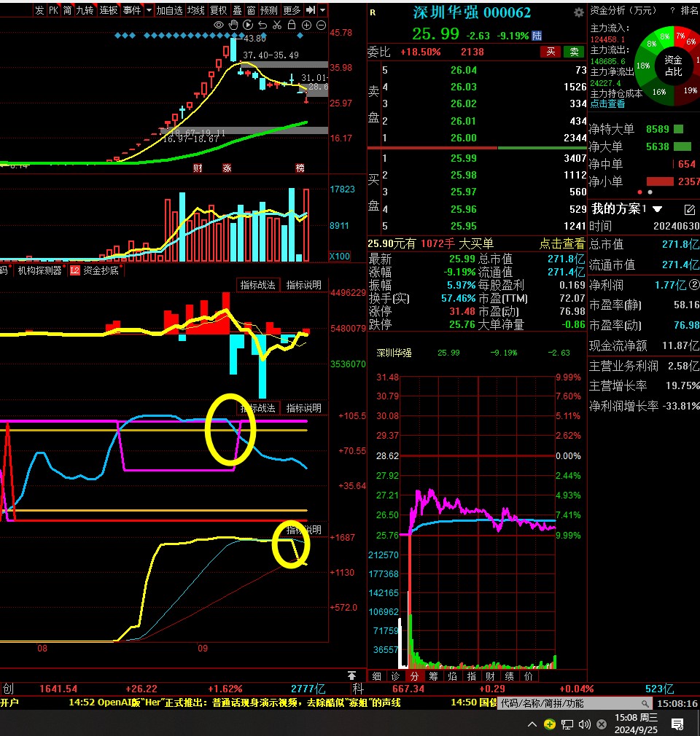
Task: Click the magnifier icon in search box
Action: coord(645,703)
